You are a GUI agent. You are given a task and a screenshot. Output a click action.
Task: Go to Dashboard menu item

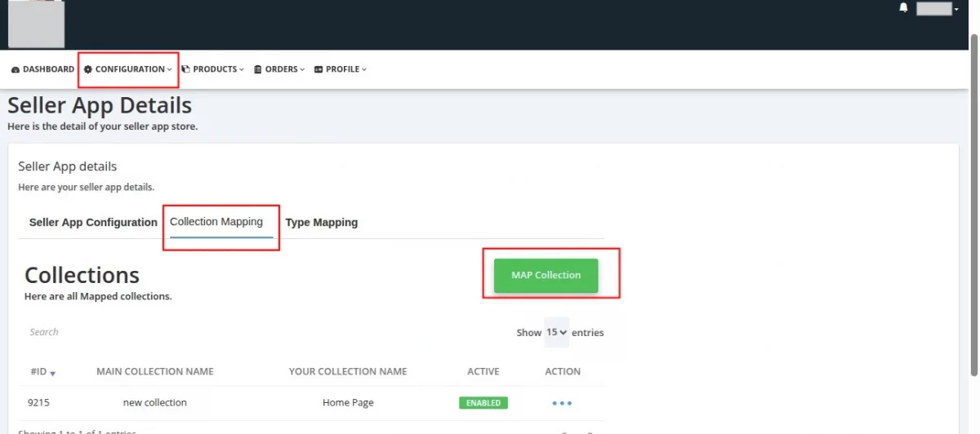click(42, 69)
